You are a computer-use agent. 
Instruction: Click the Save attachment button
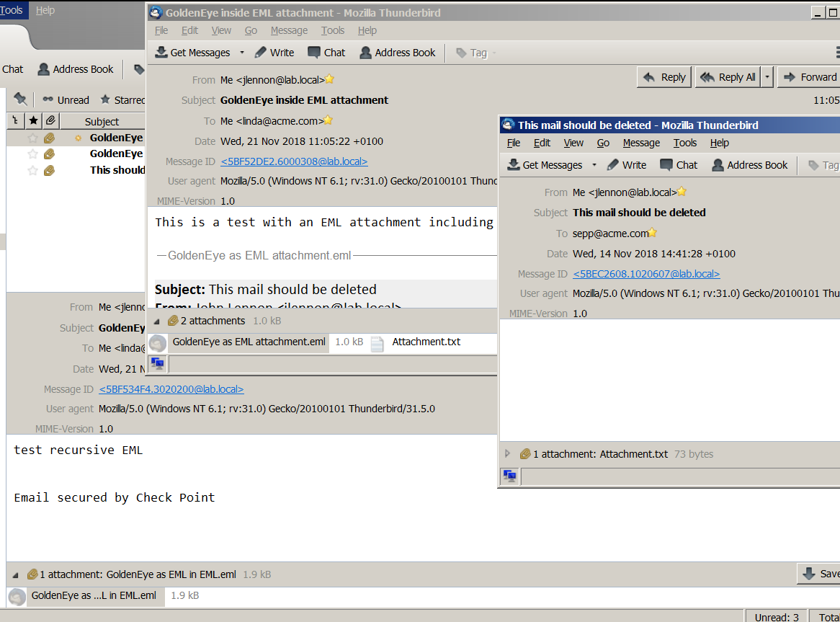pyautogui.click(x=820, y=574)
